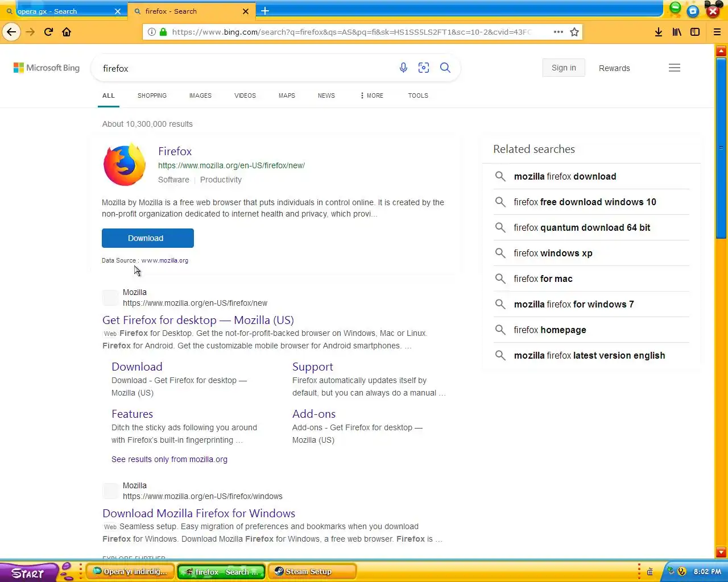
Task: Open the Downloads panel arrow
Action: tap(659, 32)
